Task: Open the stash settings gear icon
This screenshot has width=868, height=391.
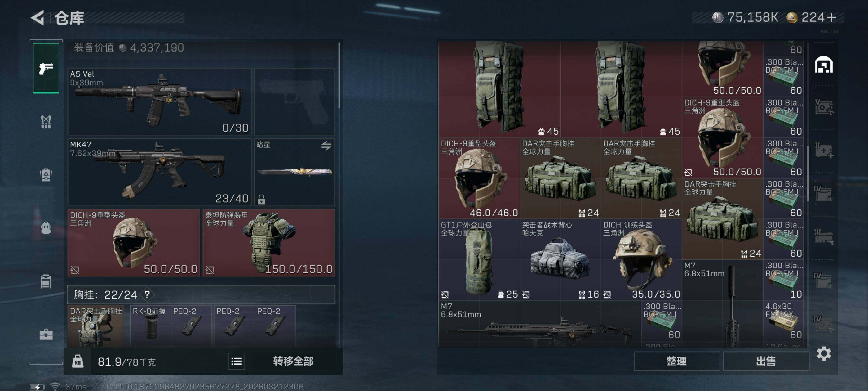Action: (x=824, y=353)
